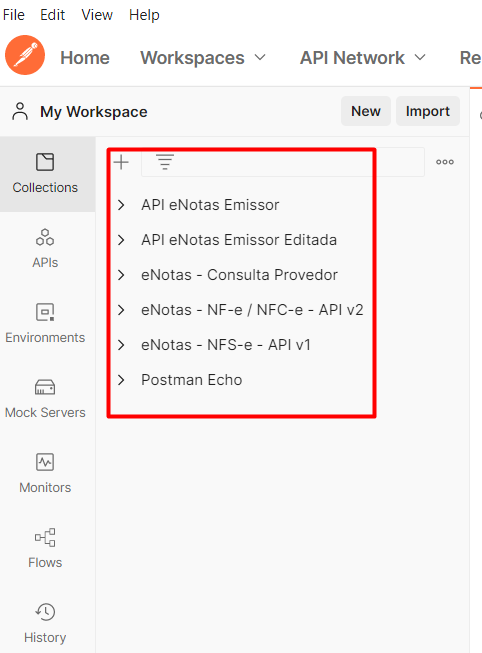Click the plus icon to create collection
The height and width of the screenshot is (653, 482).
click(121, 162)
